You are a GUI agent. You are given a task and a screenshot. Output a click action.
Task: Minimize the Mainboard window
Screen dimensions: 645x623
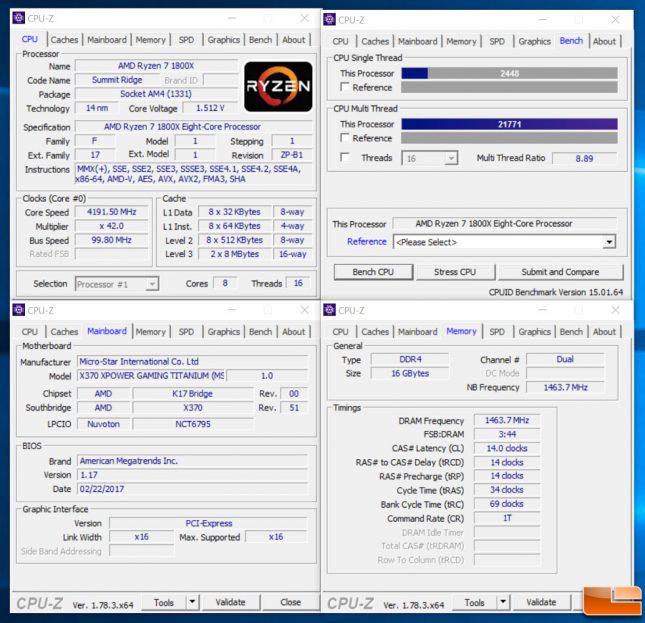click(232, 310)
